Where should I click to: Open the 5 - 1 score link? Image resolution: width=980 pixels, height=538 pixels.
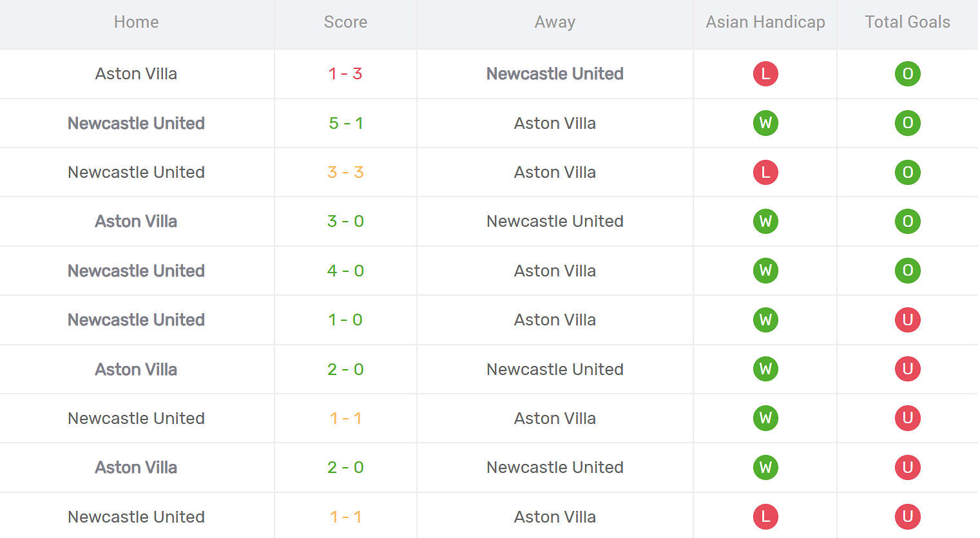(x=345, y=123)
